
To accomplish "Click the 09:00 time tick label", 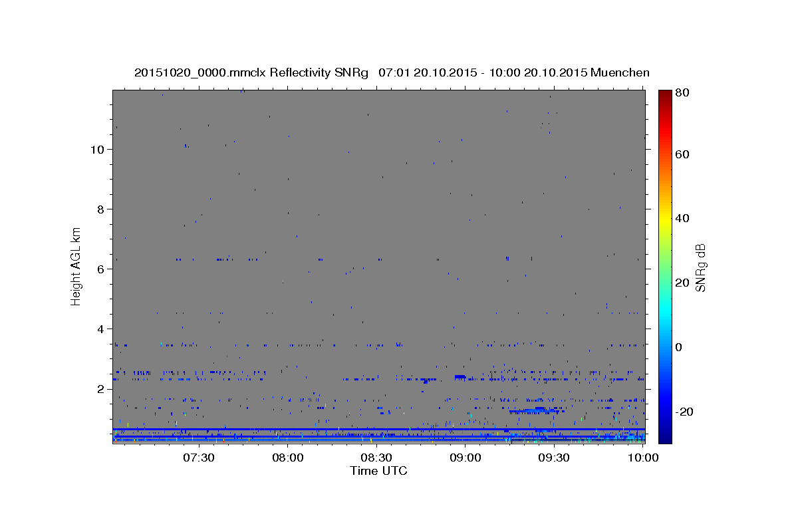I will tap(465, 458).
